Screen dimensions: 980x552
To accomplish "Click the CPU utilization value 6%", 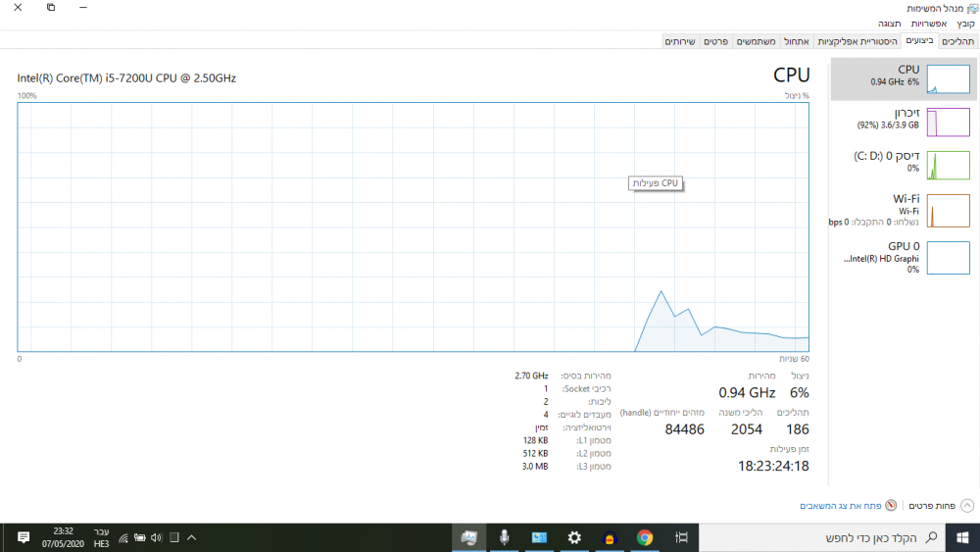I will point(800,392).
